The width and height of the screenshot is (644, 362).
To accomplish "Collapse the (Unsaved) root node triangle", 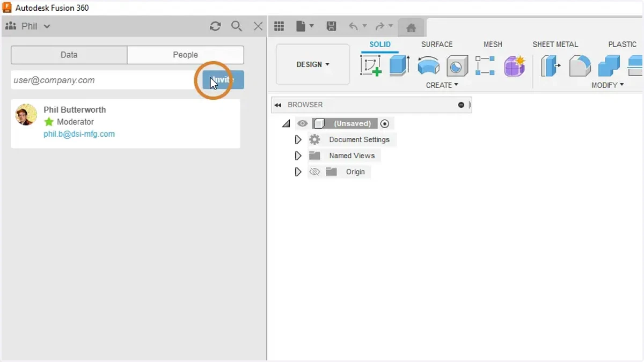I will click(286, 124).
